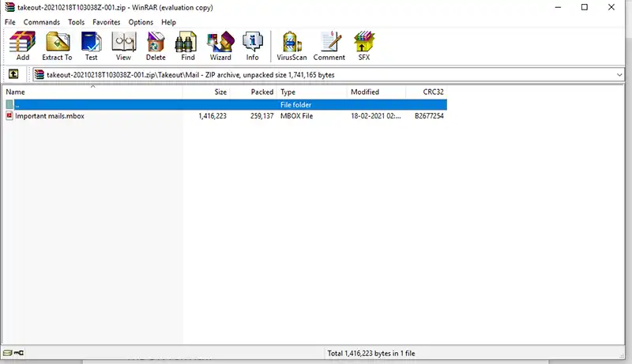Image resolution: width=632 pixels, height=364 pixels.
Task: Sort by the Name column header
Action: [x=92, y=92]
